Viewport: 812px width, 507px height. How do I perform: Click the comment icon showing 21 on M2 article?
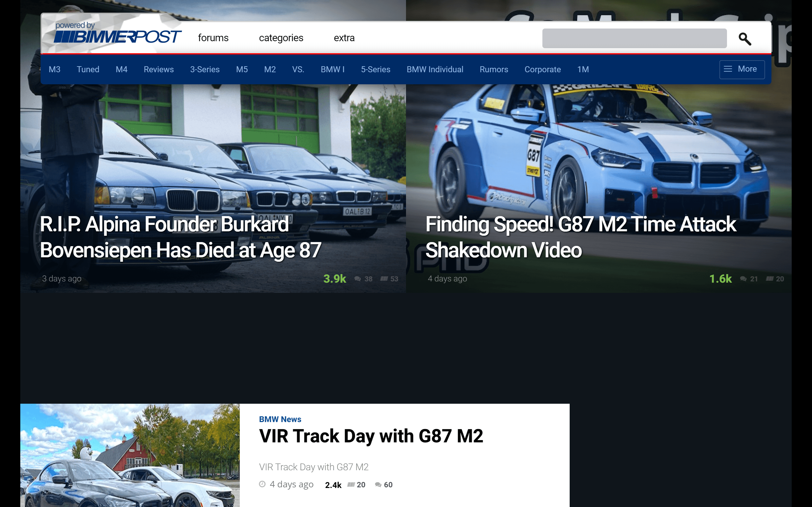[743, 279]
